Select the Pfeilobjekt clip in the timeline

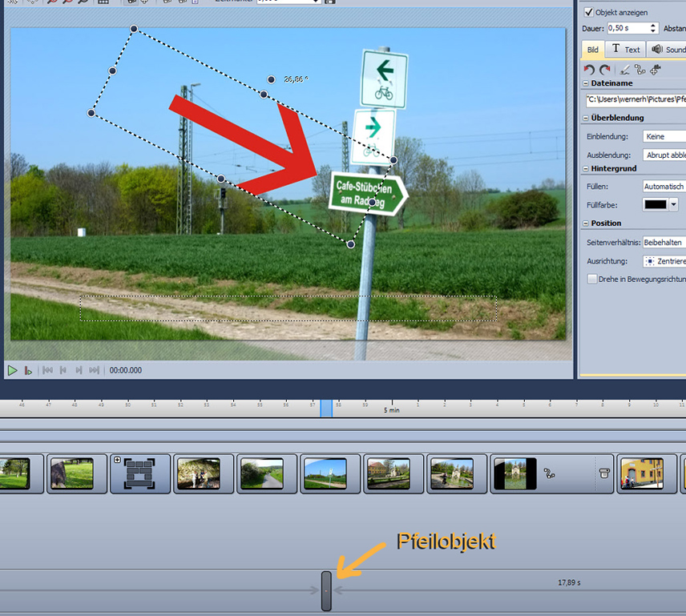tap(326, 591)
